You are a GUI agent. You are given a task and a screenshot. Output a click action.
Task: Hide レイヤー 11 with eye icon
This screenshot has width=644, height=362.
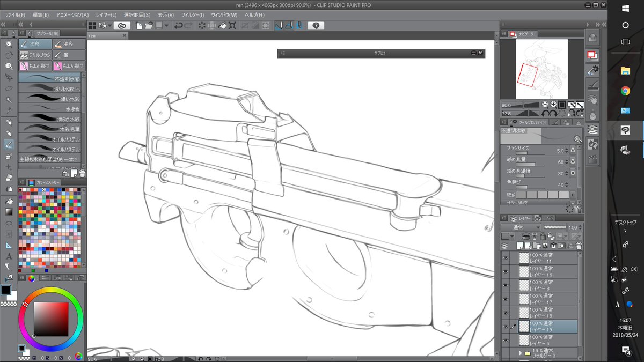pyautogui.click(x=506, y=257)
